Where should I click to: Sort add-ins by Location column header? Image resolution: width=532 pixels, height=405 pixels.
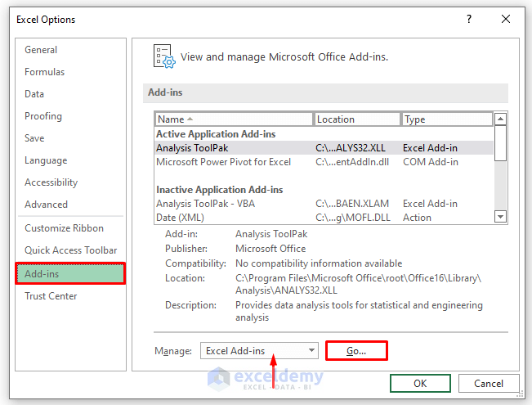pos(357,119)
